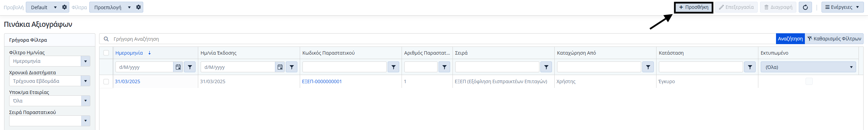Screen dimensions: 868x130
Task: Click filter funnel for Κατάσταση column
Action: click(x=750, y=67)
